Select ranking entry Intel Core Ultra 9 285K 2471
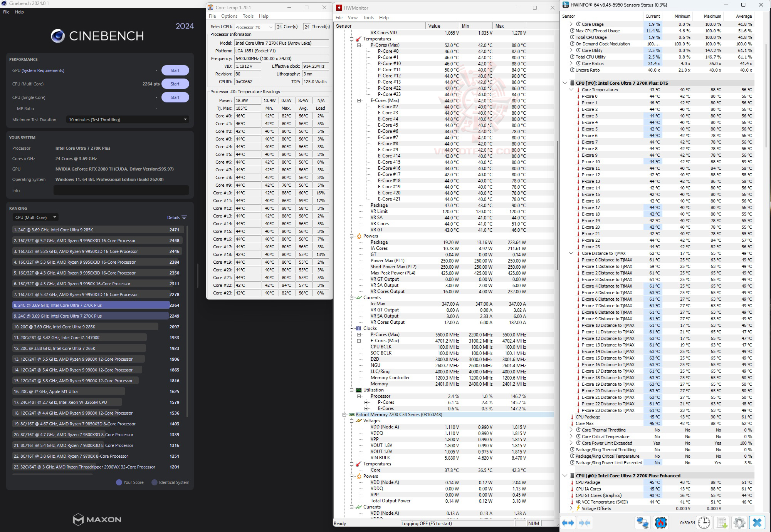The width and height of the screenshot is (771, 532). [x=97, y=230]
